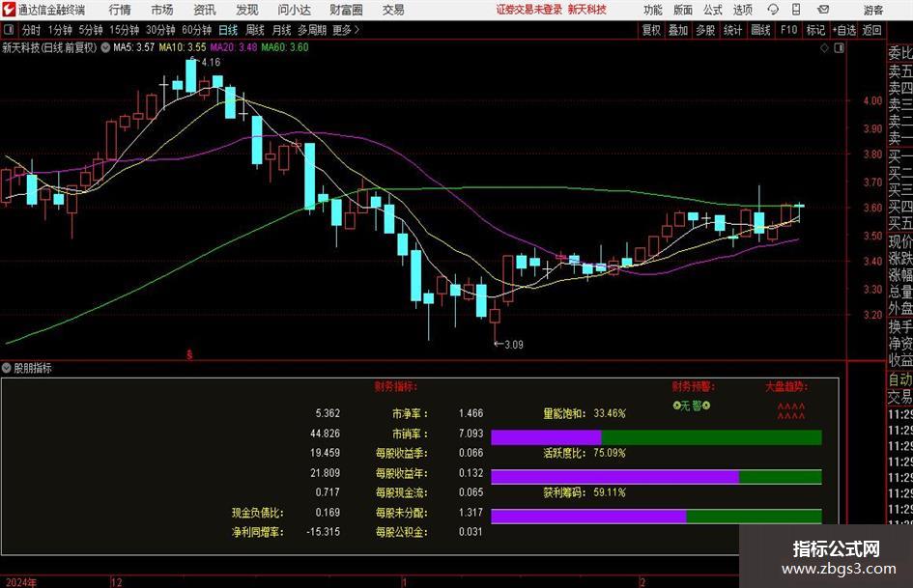Open the 画线 drawing tools

coord(760,30)
